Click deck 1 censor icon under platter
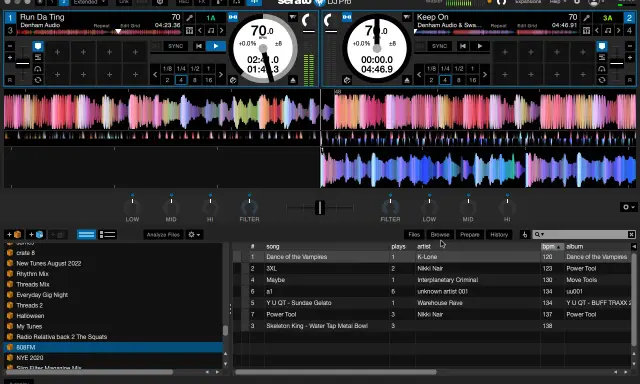The width and height of the screenshot is (640, 384). pos(233,80)
